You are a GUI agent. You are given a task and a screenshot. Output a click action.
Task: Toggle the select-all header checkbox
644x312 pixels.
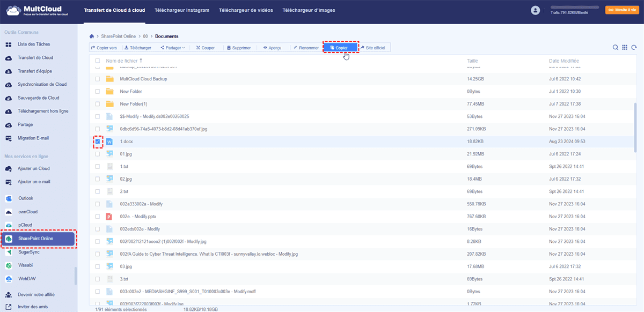tap(98, 61)
